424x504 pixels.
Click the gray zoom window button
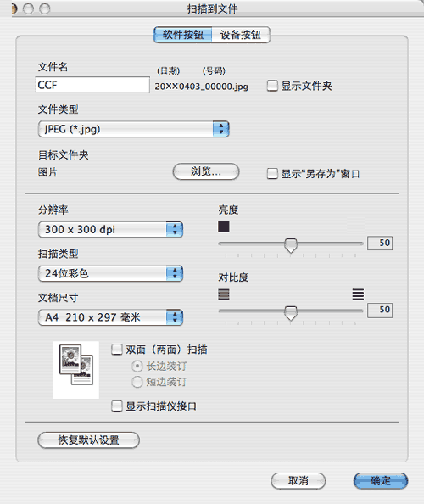click(x=44, y=8)
